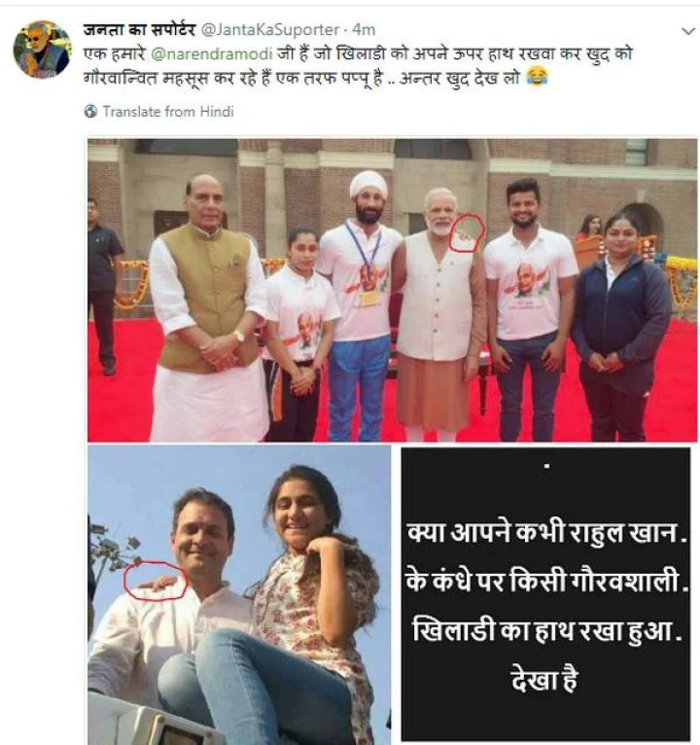Click the @JantaKaSuporter handle
Screen dimensions: 700x745
point(270,29)
